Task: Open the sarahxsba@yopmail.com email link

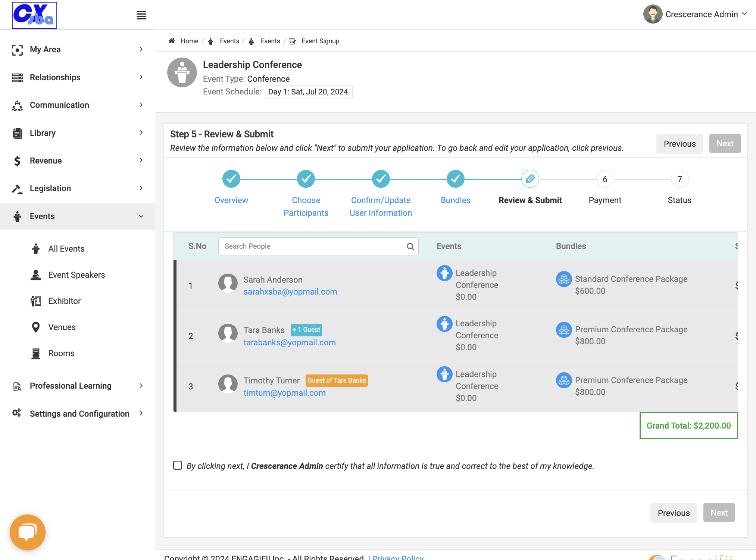Action: pyautogui.click(x=290, y=292)
